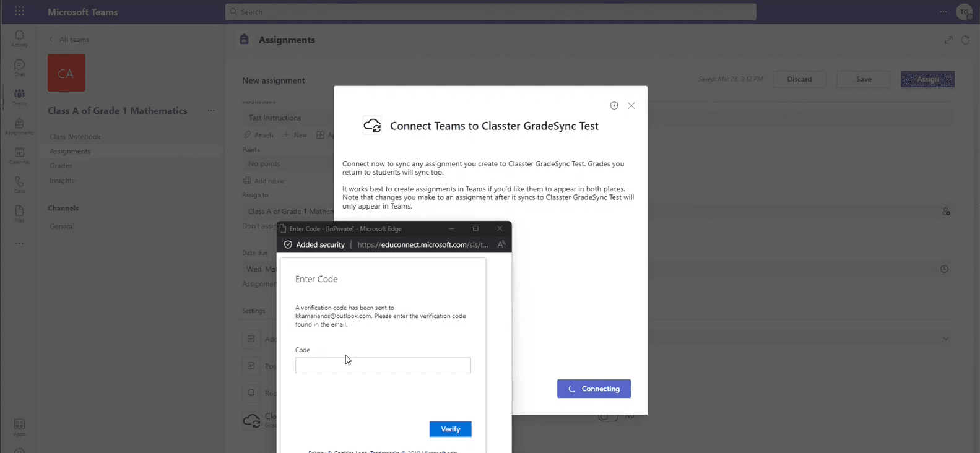The image size is (980, 453).
Task: Open the Calendar in Teams sidebar
Action: pos(19,155)
